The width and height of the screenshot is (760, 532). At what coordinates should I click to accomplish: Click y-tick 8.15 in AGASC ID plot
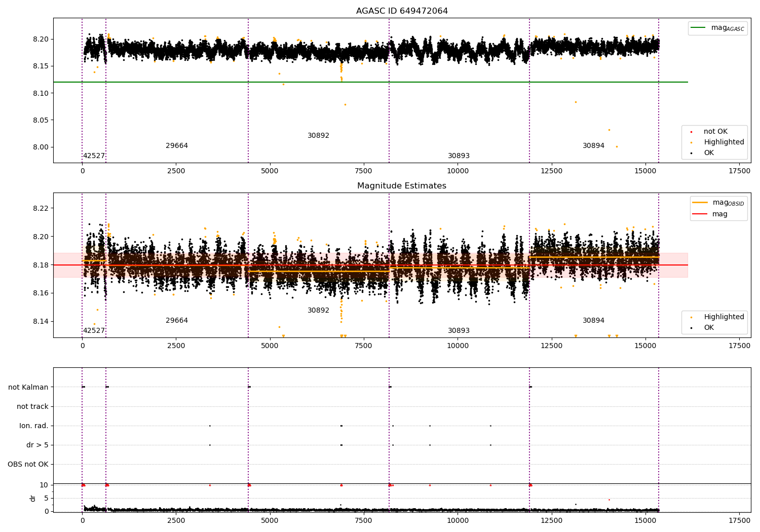coord(41,66)
